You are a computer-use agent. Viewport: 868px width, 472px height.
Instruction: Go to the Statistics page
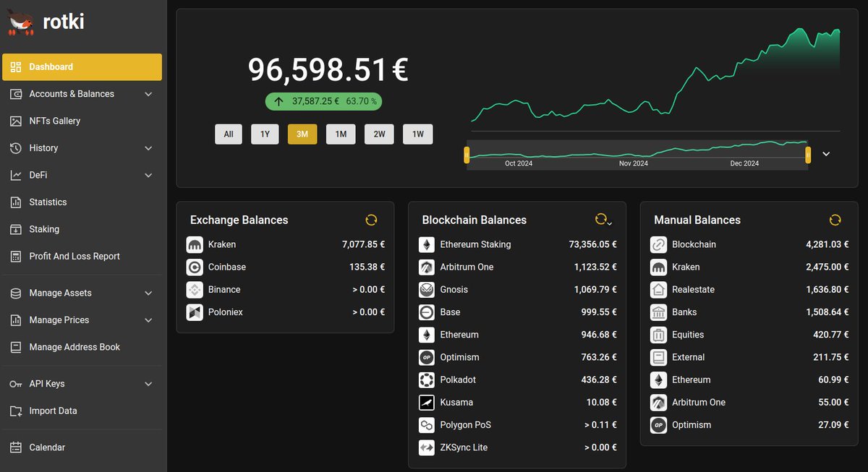(x=82, y=202)
